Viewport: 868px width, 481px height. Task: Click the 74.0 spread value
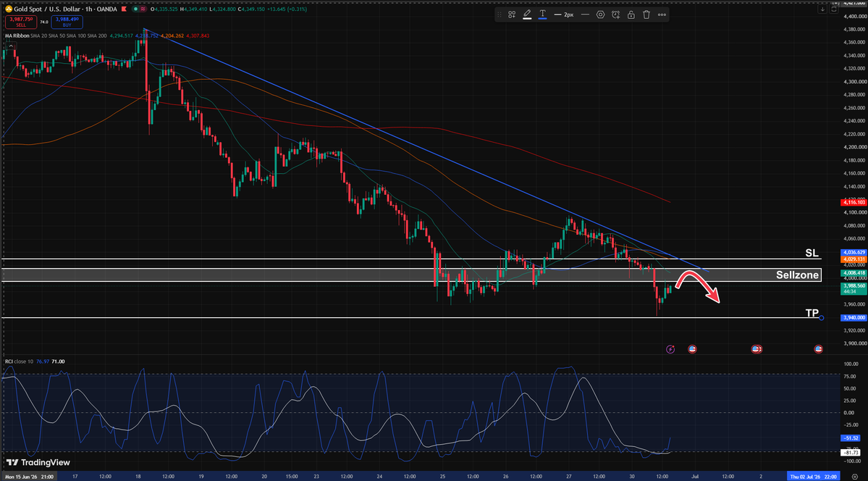44,22
